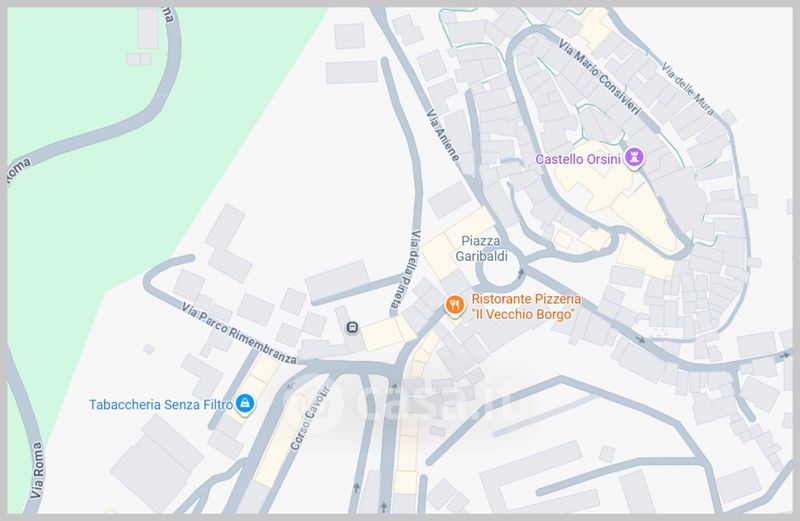Select the Tabaccheria Senza Filtro text label
Image resolution: width=800 pixels, height=521 pixels.
click(x=161, y=405)
